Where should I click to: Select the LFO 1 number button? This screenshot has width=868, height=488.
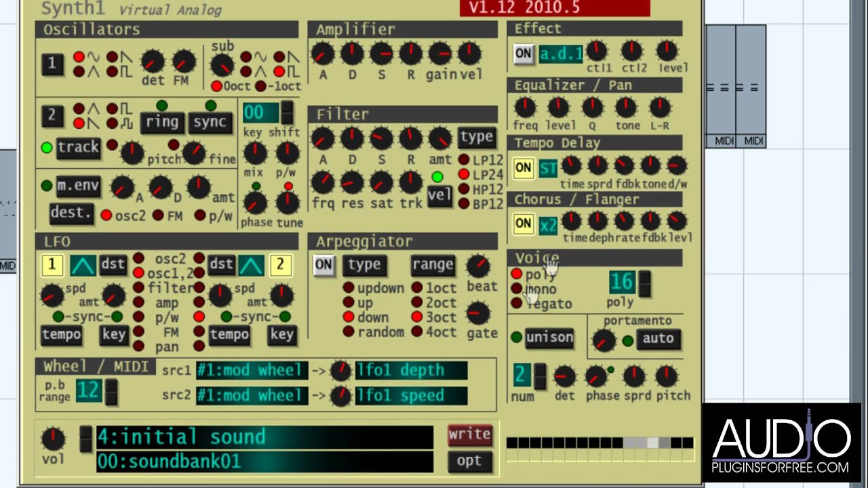click(52, 265)
